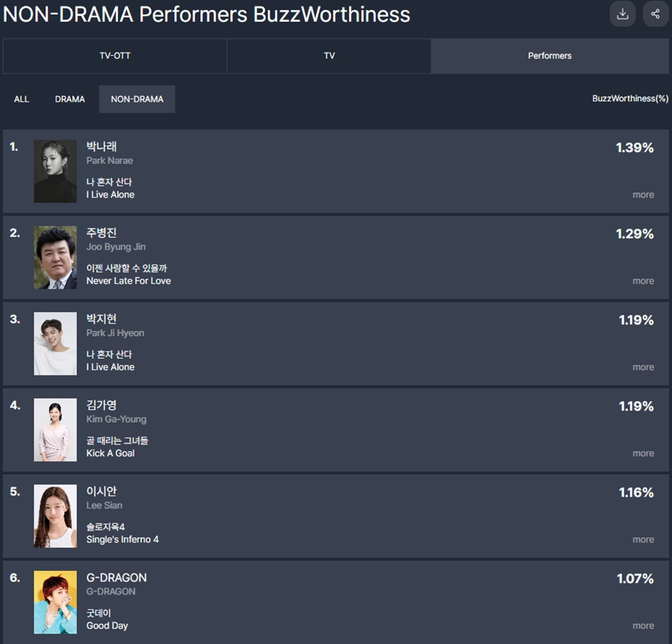Filter by DRAMA category
This screenshot has width=672, height=644.
point(70,99)
